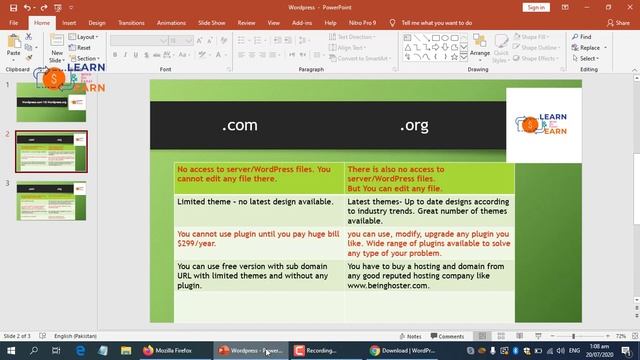Choose the 5-point Star shape

click(x=454, y=57)
